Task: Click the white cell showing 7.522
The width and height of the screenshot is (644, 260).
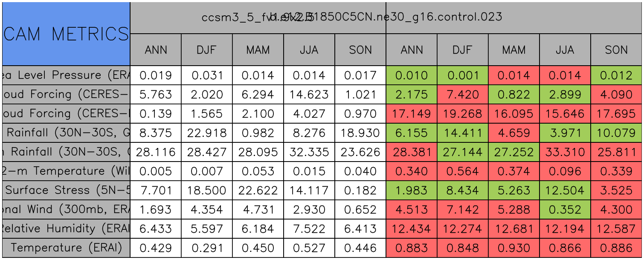Action: [309, 228]
